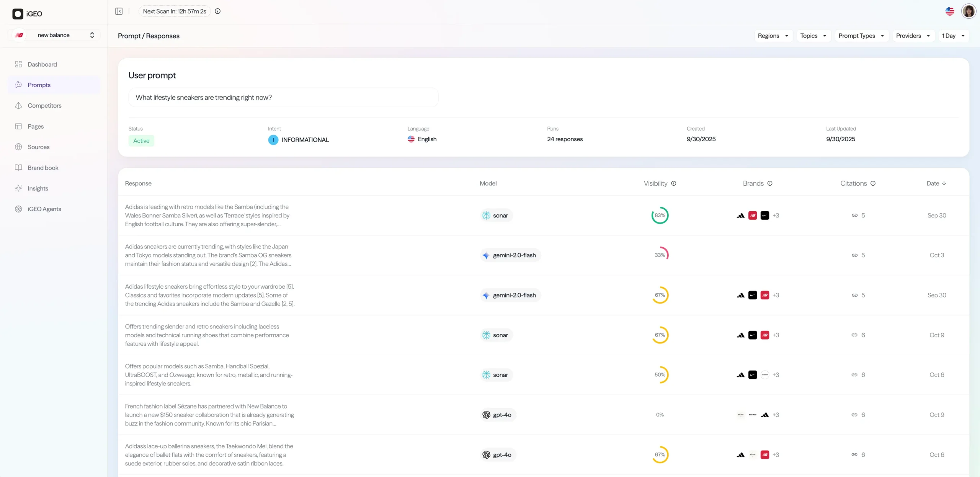Click the Visibility column info icon
Image resolution: width=980 pixels, height=477 pixels.
pyautogui.click(x=674, y=183)
